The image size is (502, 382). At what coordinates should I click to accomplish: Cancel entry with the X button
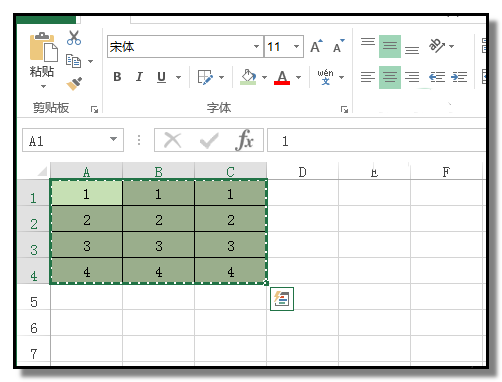click(x=173, y=140)
